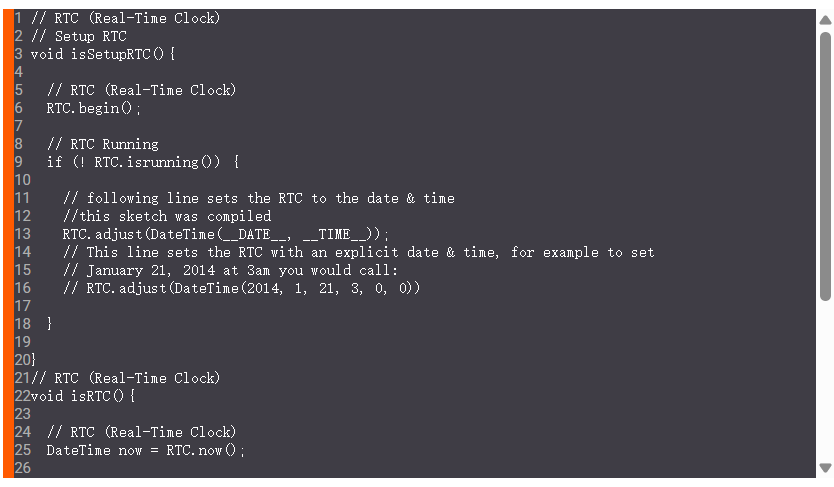Click the "if (! RTC.isrunning())" line
The width and height of the screenshot is (834, 487).
(x=142, y=162)
